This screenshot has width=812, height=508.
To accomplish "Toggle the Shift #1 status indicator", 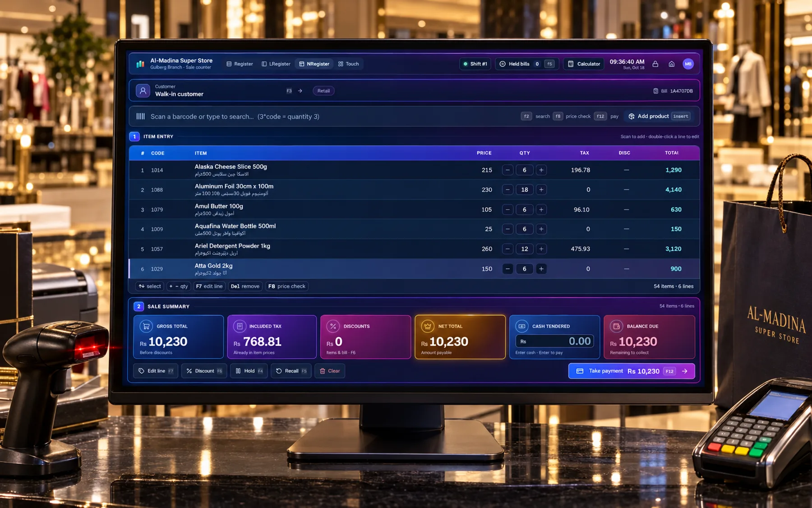I will [x=475, y=64].
